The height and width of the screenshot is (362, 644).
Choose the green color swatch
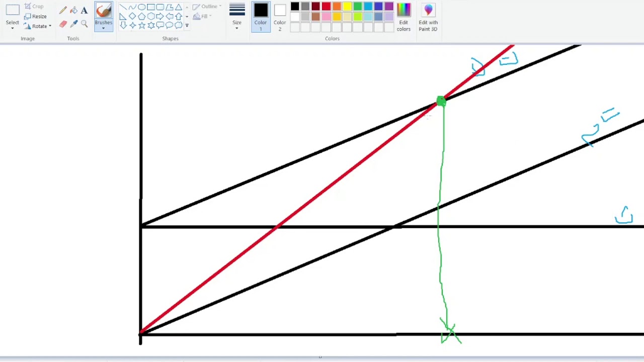point(358,6)
